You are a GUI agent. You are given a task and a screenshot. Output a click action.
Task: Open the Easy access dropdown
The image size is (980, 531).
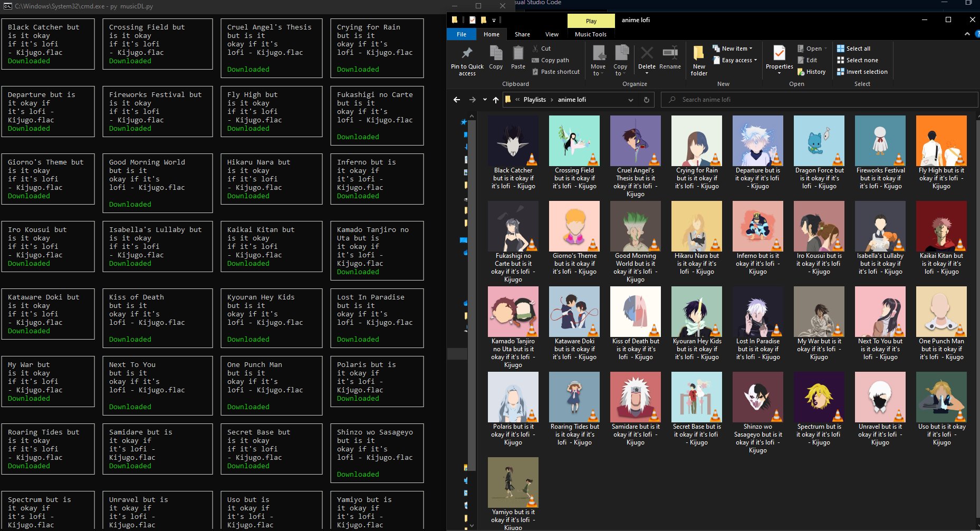coord(739,60)
